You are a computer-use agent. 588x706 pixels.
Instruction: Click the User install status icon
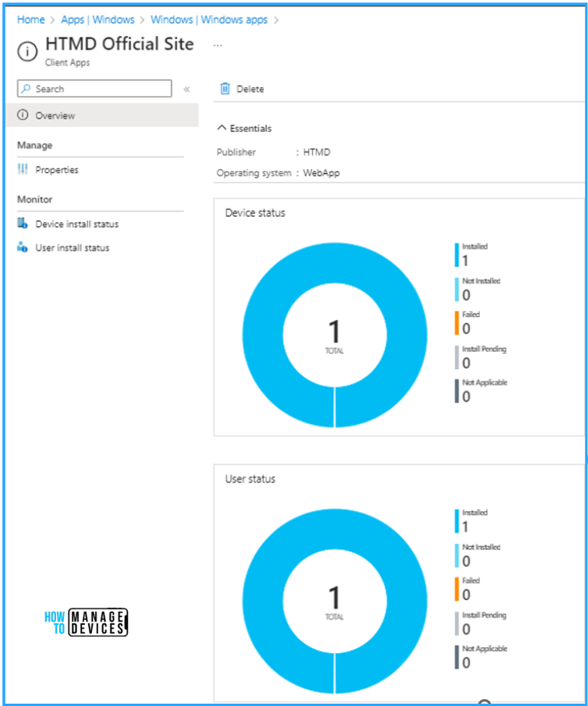pyautogui.click(x=23, y=247)
